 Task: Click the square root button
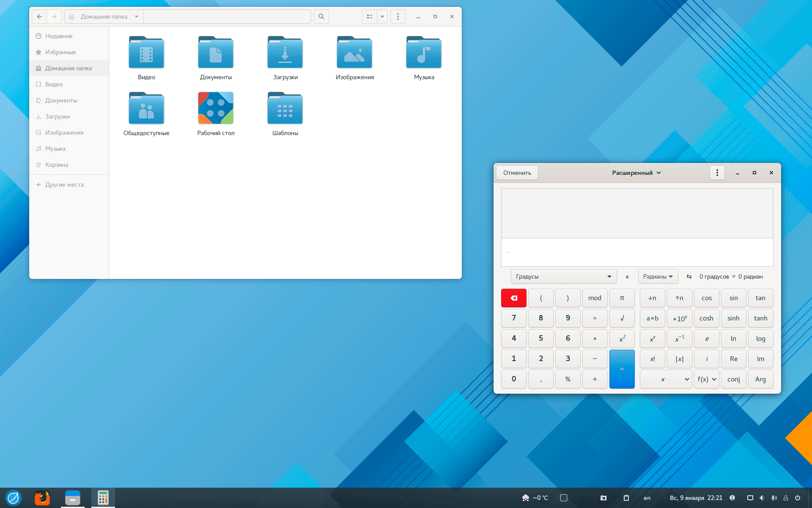[622, 318]
